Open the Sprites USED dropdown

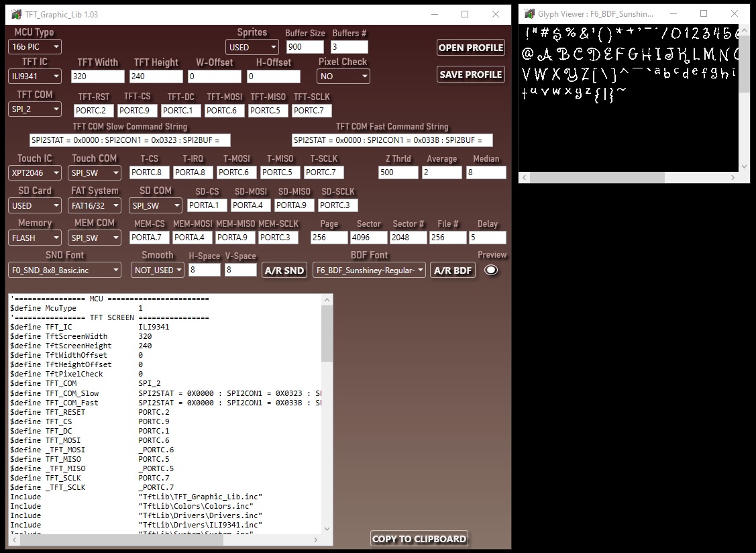pyautogui.click(x=252, y=47)
